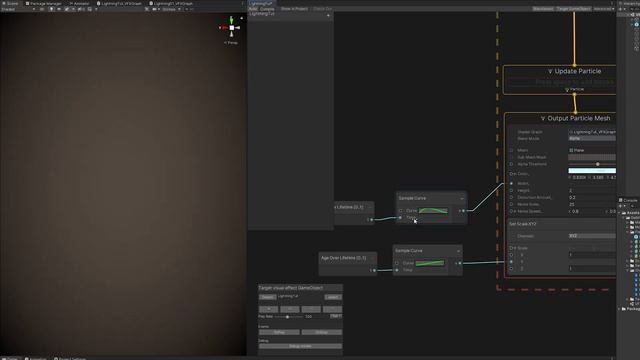Select the Lightning01_VFXGraph tab
This screenshot has height=360, width=640.
point(171,3)
